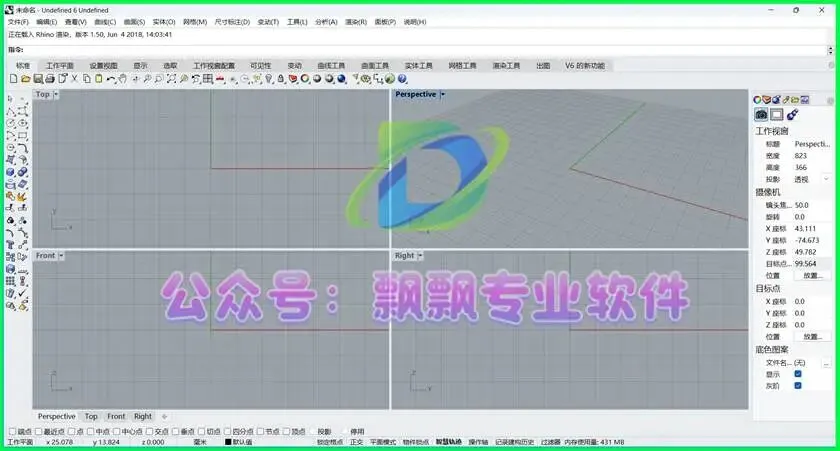840x451 pixels.
Task: Enable the 中点 (Mid) osnap checkbox
Action: pos(91,431)
